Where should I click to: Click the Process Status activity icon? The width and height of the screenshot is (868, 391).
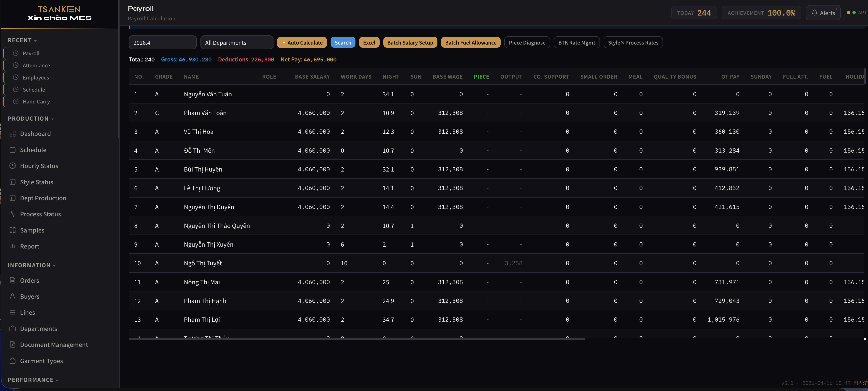(13, 214)
